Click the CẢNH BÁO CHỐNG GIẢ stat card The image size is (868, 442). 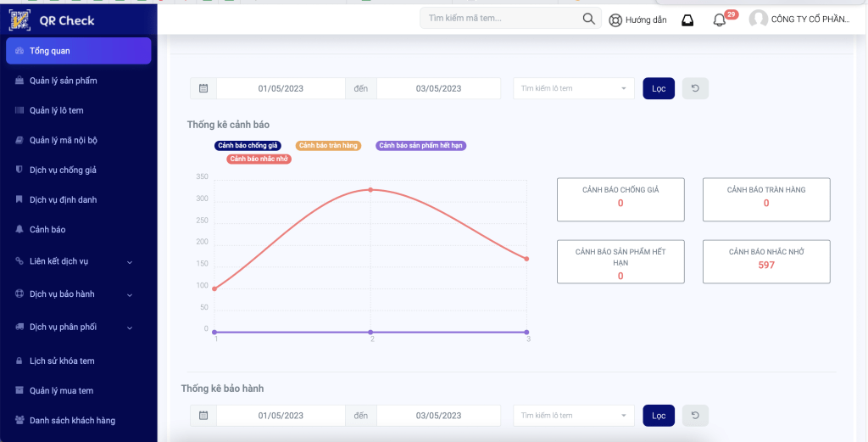click(620, 199)
